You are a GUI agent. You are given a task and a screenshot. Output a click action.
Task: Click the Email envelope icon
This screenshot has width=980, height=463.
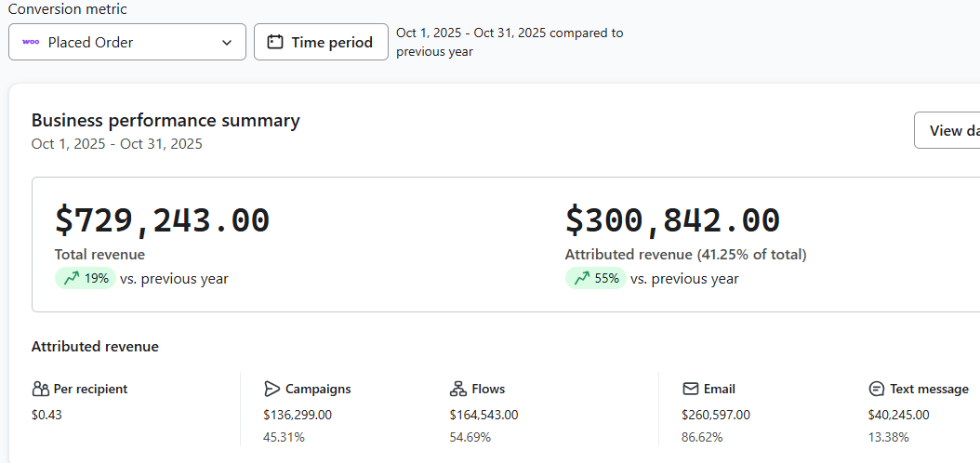coord(690,389)
